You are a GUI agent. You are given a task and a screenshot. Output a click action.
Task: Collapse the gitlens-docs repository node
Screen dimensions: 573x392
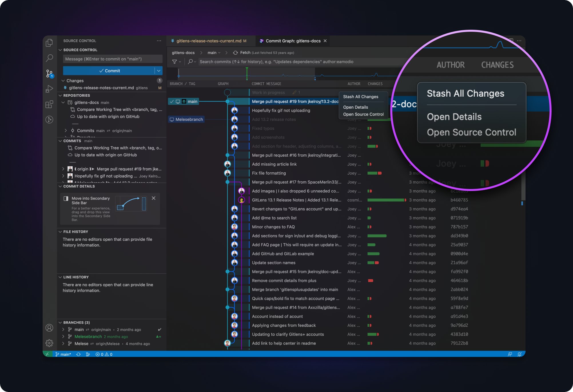(63, 102)
